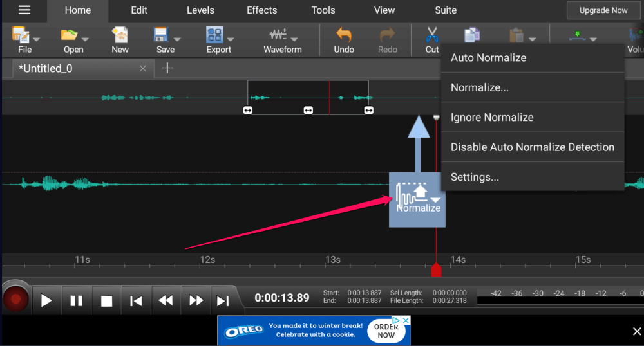
Task: Expand the Paste dropdown arrow
Action: point(533,39)
